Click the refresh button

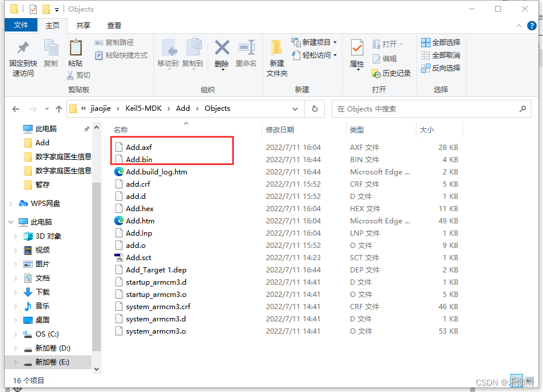coord(315,109)
